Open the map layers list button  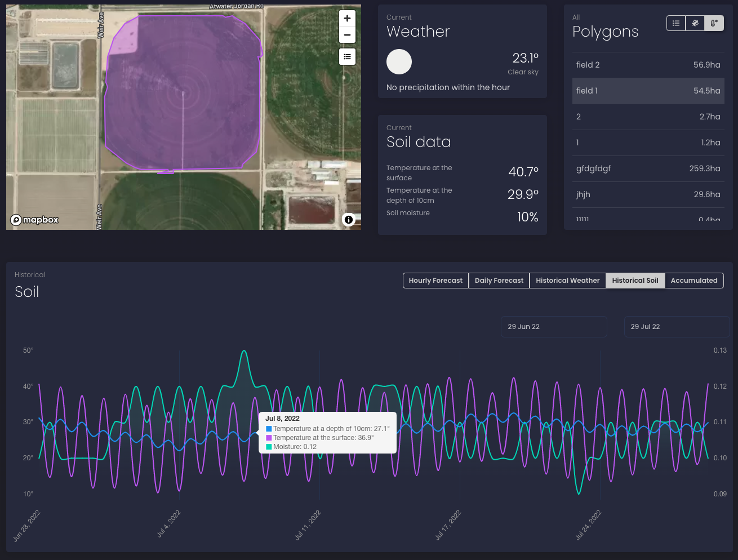click(347, 56)
